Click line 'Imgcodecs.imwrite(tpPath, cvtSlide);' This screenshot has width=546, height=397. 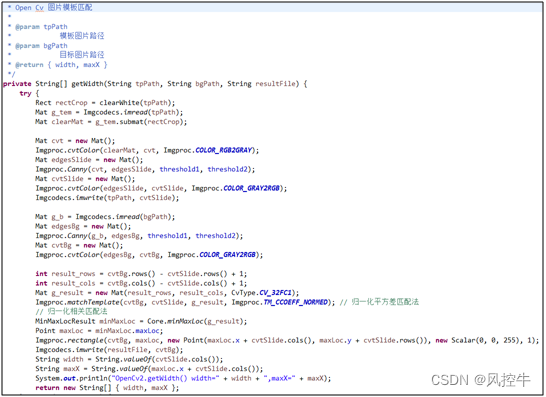107,198
